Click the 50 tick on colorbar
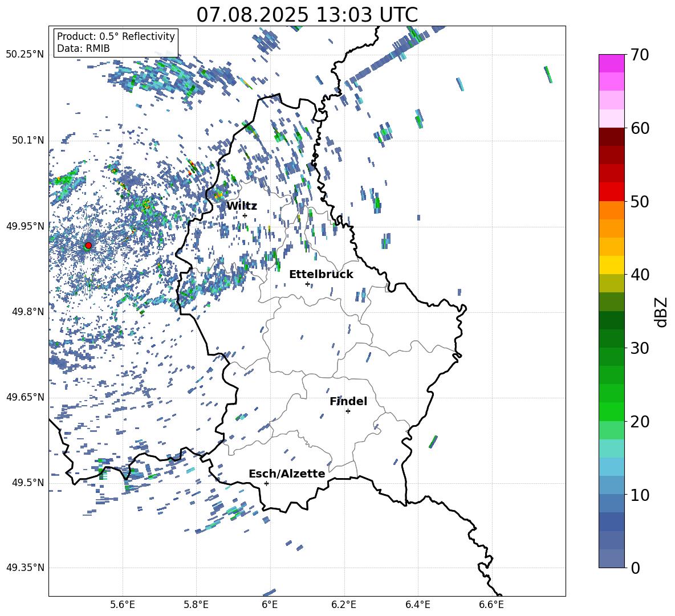Image resolution: width=675 pixels, height=616 pixels. tap(640, 202)
